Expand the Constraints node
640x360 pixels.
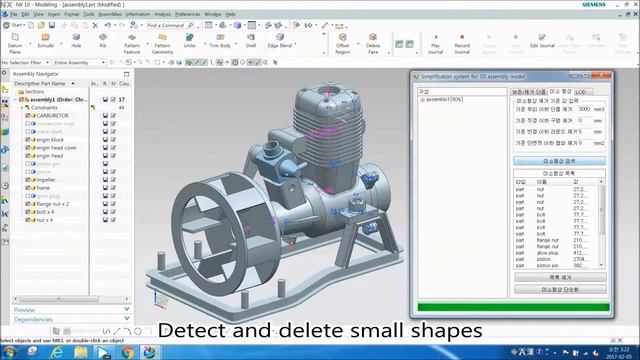coord(22,107)
